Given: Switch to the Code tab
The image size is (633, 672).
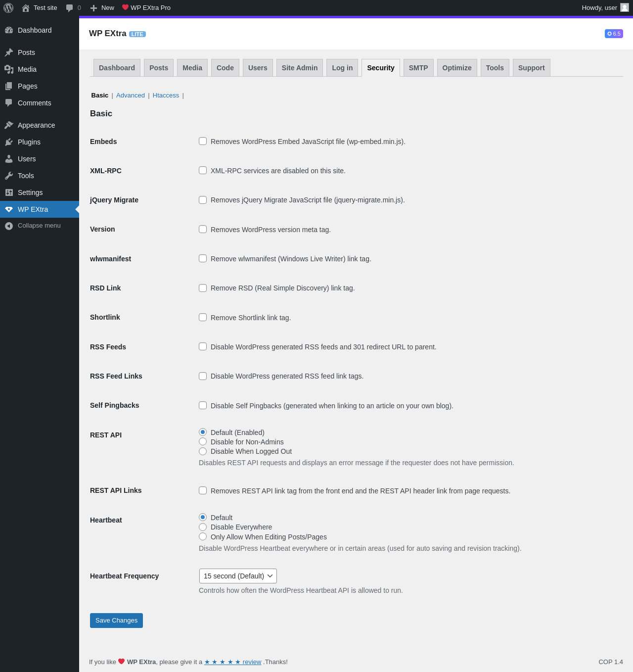Looking at the screenshot, I should click(225, 68).
